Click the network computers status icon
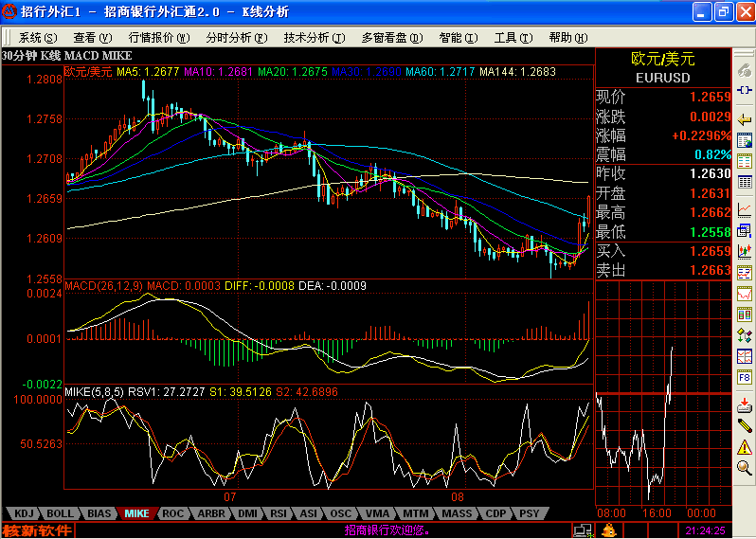Screen dimensions: 756x539 pos(583,530)
